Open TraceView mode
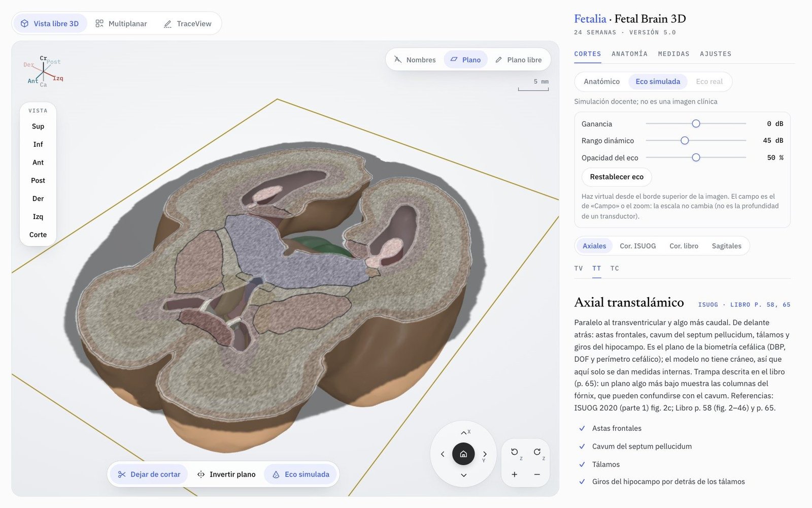Screen dimensions: 812x508 click(x=187, y=23)
